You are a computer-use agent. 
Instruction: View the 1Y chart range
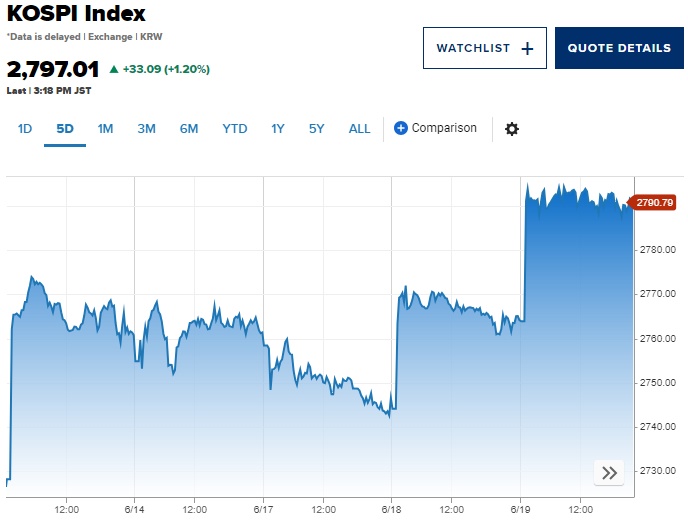(x=278, y=128)
